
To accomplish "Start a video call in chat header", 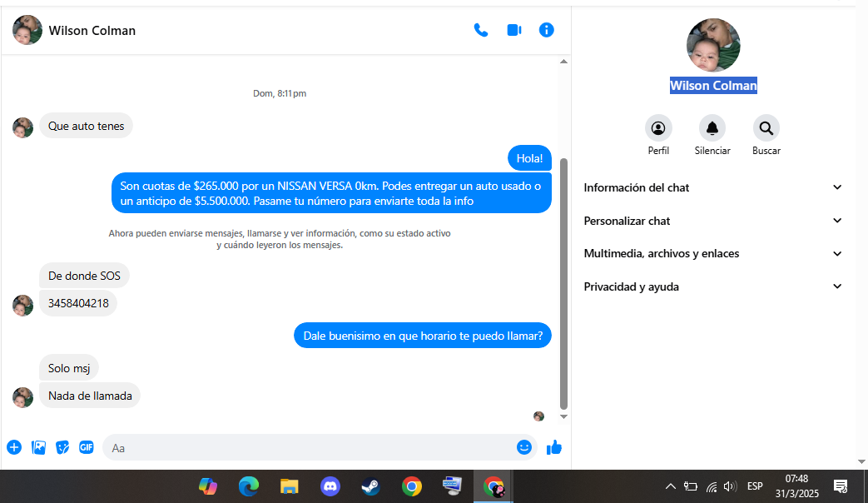I will [x=513, y=30].
